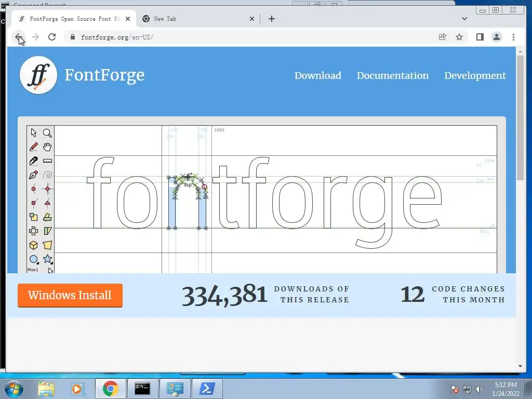The height and width of the screenshot is (399, 532).
Task: Select the yellow perspective tool
Action: [47, 245]
